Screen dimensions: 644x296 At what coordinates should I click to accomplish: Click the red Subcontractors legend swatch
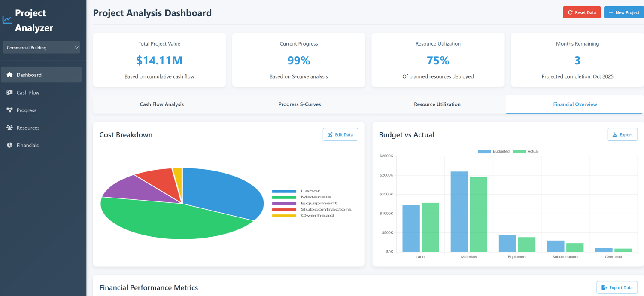pos(284,209)
